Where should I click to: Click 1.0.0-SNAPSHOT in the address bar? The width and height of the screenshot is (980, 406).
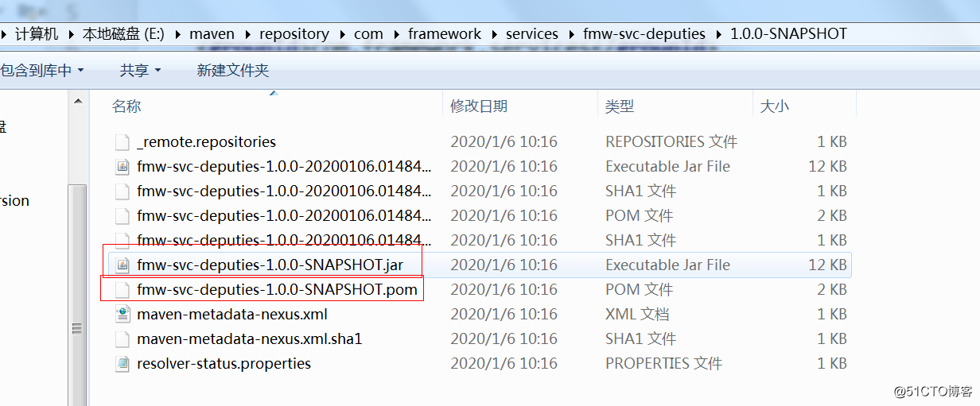[x=788, y=34]
